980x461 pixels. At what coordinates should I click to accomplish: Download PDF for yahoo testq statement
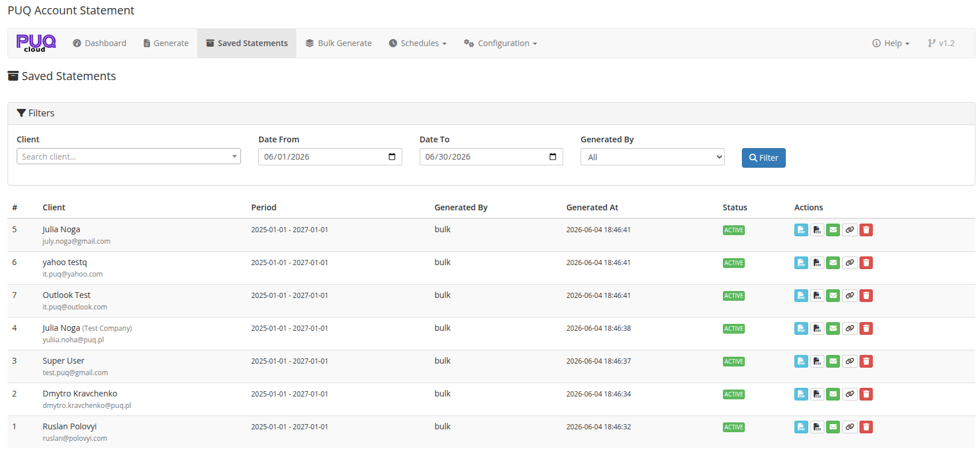[x=801, y=263]
